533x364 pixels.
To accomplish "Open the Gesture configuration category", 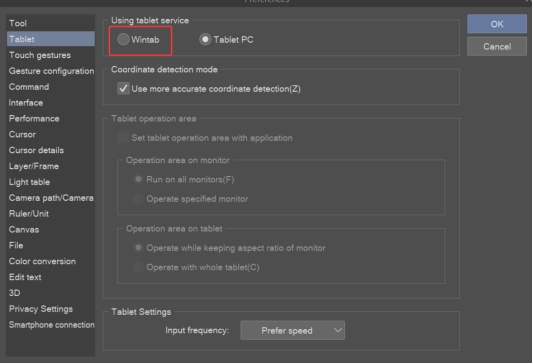I will (51, 71).
